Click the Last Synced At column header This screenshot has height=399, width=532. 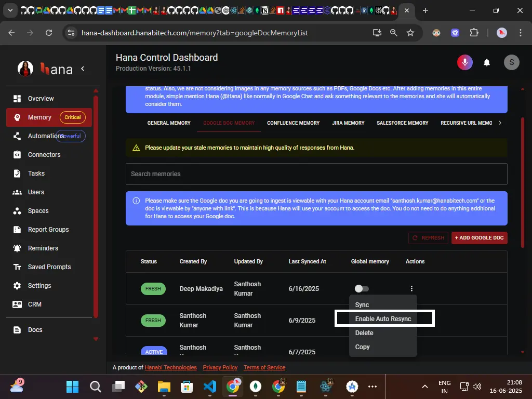[x=308, y=262]
